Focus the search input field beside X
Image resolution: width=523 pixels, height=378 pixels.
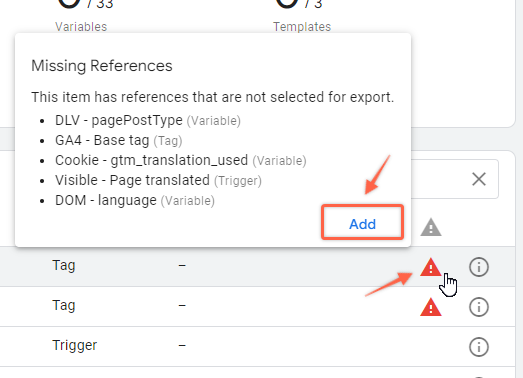pos(440,179)
